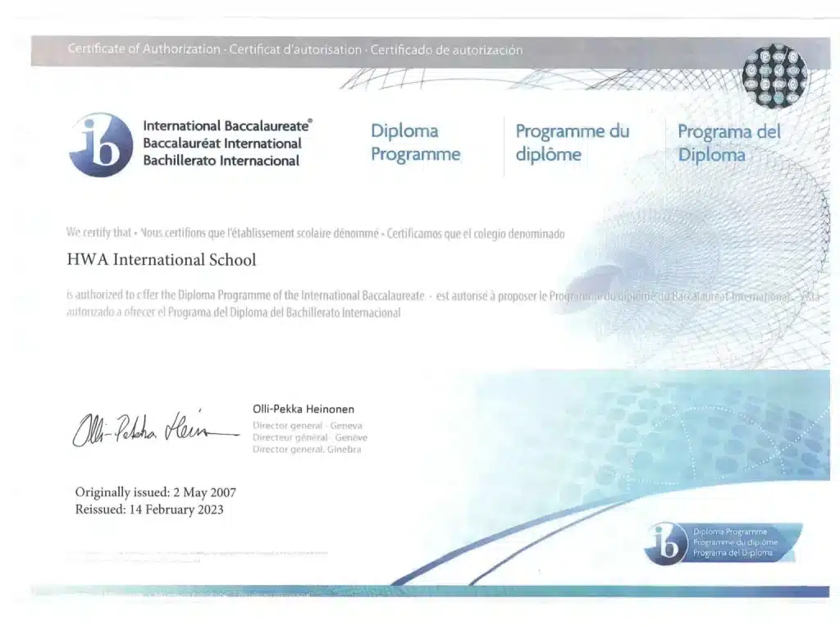Click 'Originally issued: 2 May 2007' date

(x=155, y=492)
